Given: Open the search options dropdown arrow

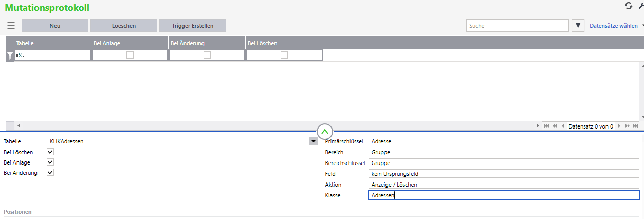Looking at the screenshot, I should point(578,26).
